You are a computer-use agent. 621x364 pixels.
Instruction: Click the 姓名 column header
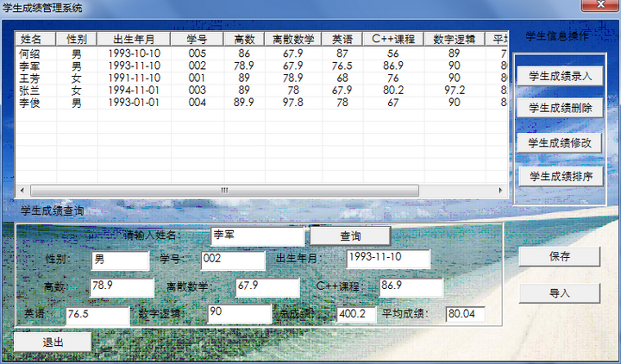pos(35,39)
